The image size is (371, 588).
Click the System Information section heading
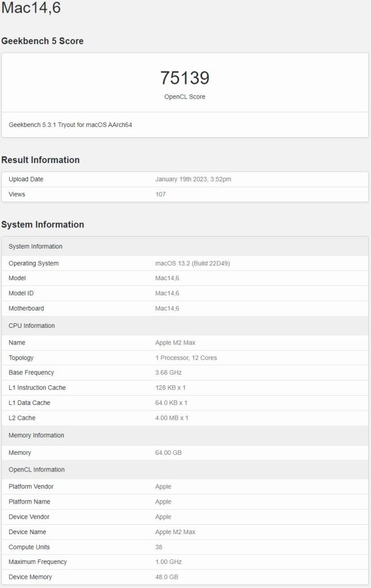[x=42, y=225]
